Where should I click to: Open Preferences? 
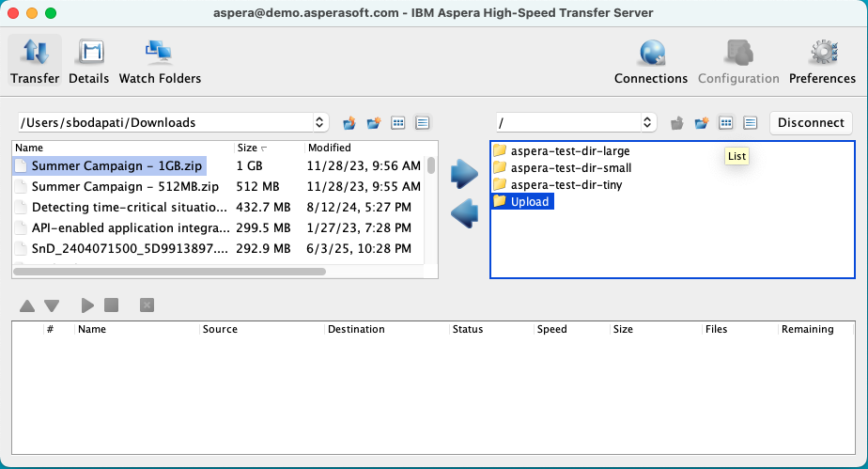pyautogui.click(x=822, y=61)
